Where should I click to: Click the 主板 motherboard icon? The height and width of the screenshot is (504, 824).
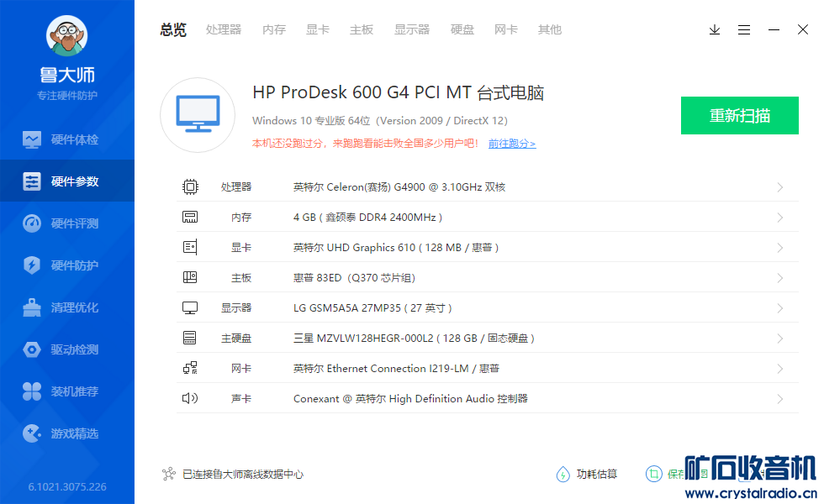click(x=190, y=277)
